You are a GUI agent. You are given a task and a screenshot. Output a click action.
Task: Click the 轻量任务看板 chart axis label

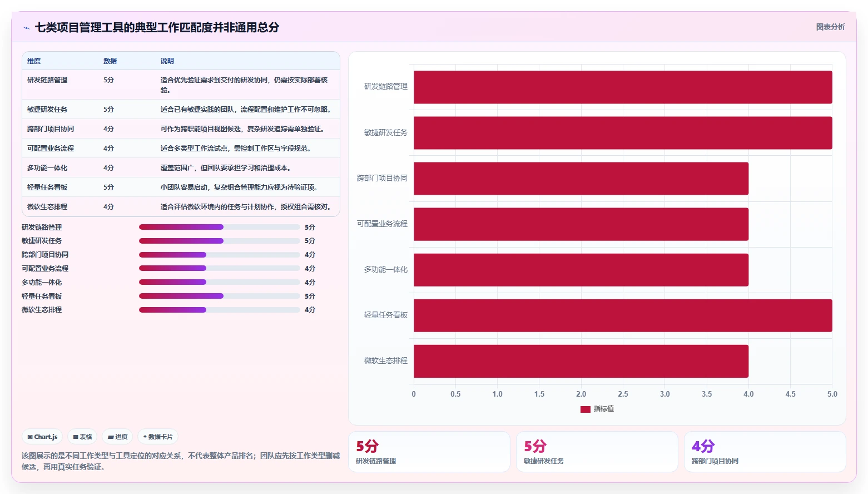[386, 315]
